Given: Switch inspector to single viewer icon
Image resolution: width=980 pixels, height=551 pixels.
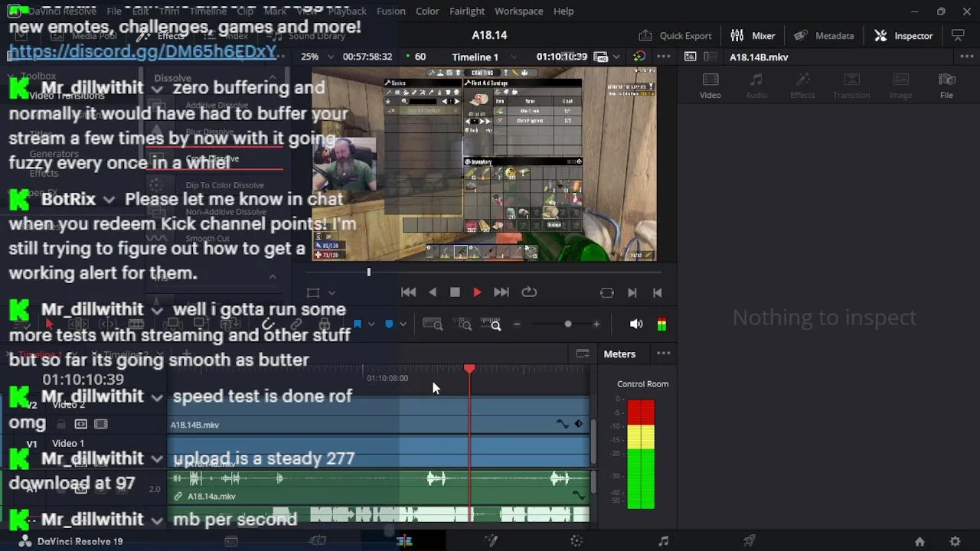Looking at the screenshot, I should point(691,57).
